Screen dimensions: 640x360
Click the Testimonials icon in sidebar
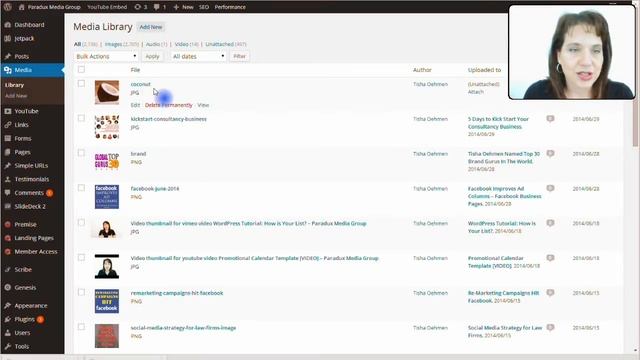[x=8, y=179]
